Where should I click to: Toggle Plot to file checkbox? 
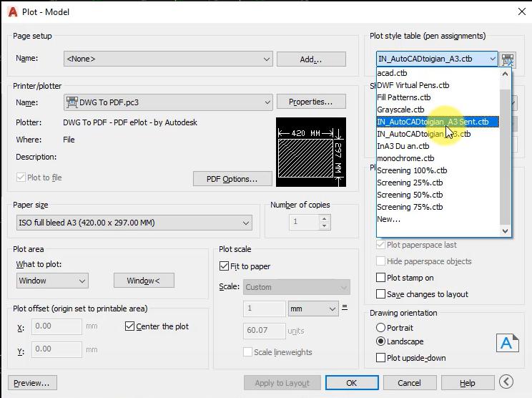[21, 178]
